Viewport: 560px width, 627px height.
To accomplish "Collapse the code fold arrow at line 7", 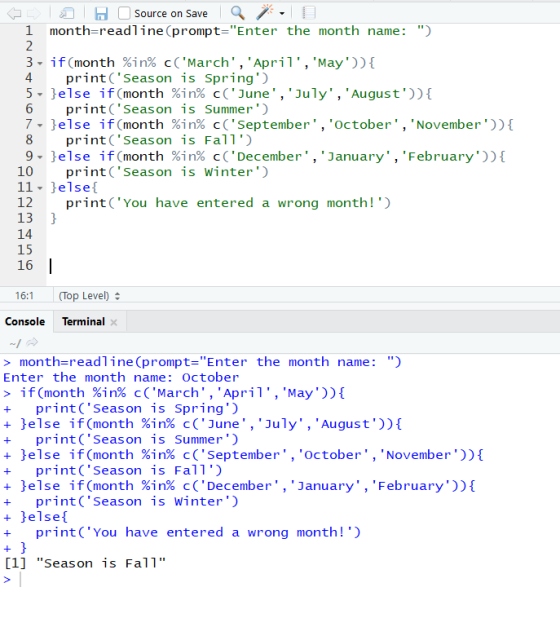I will (x=40, y=126).
